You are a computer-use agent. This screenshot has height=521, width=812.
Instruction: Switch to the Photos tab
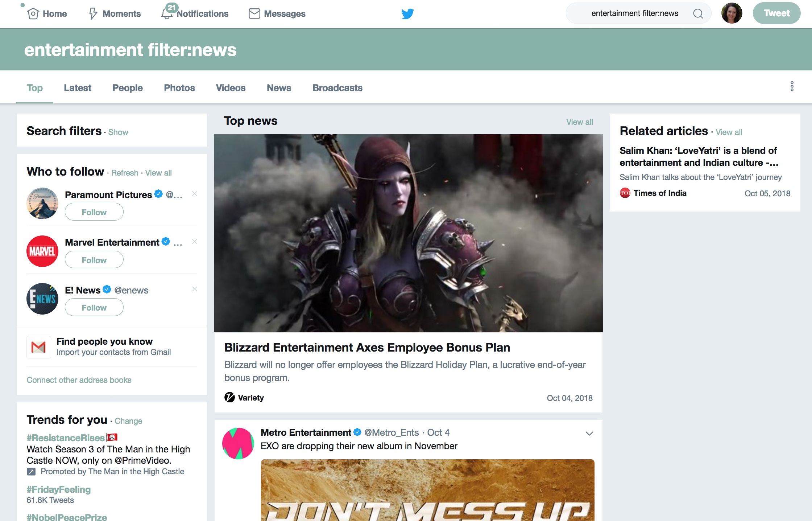click(x=179, y=88)
